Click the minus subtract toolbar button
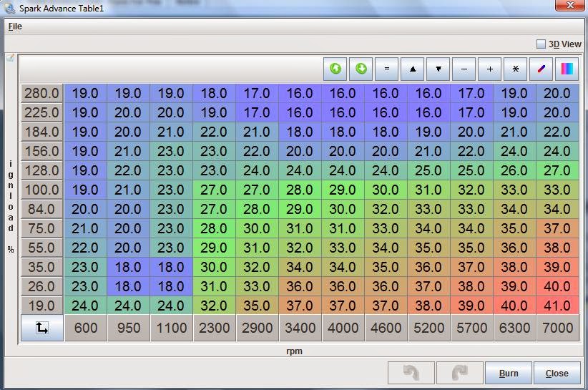Image resolution: width=588 pixels, height=390 pixels. (x=464, y=69)
